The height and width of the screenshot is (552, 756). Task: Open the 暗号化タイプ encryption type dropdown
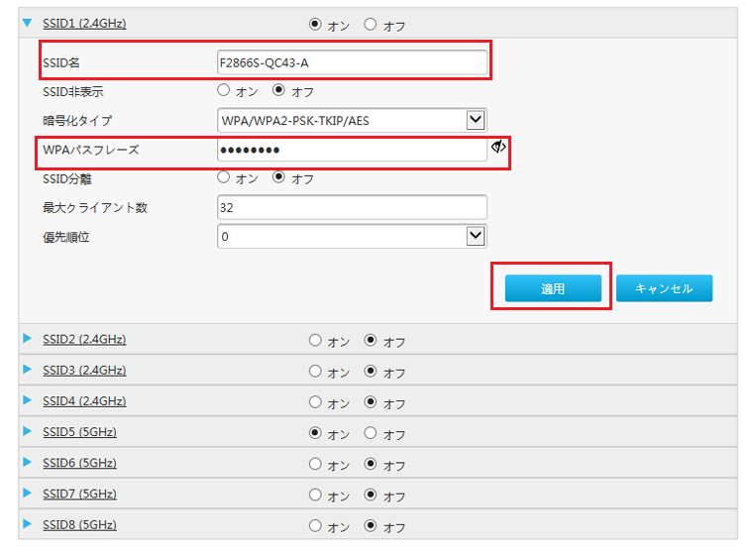coord(352,120)
